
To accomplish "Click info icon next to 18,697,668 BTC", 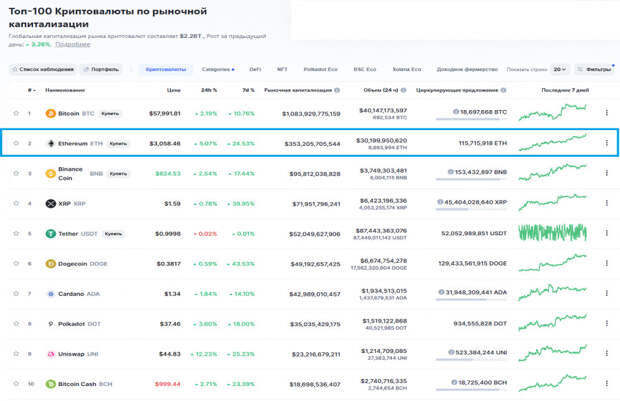I will tap(456, 112).
